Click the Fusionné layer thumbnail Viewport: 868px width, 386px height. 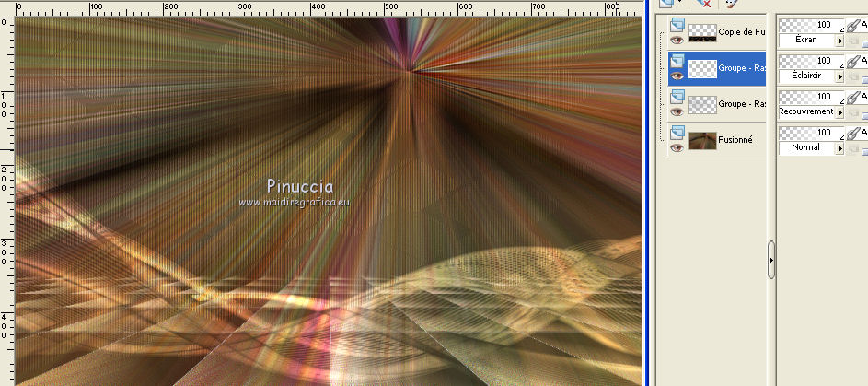coord(702,141)
